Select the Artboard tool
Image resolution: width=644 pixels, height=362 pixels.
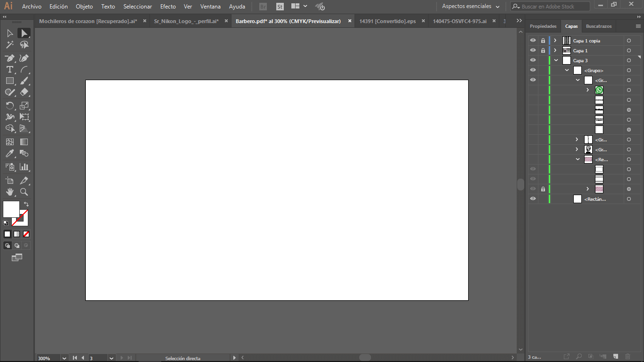point(10,181)
